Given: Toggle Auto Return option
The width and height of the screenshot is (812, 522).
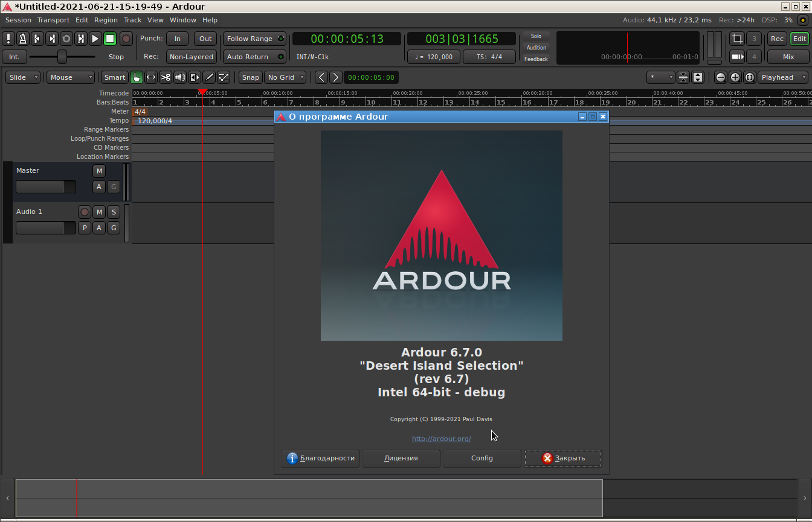Looking at the screenshot, I should 254,57.
